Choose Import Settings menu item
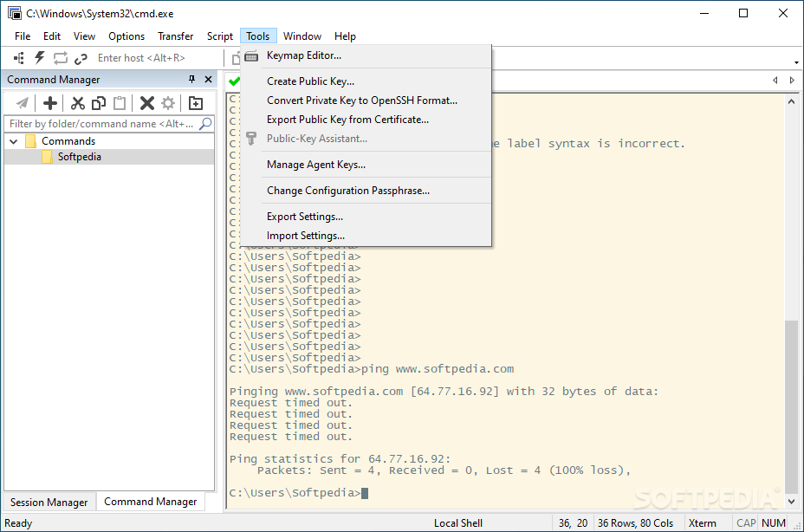 point(366,236)
